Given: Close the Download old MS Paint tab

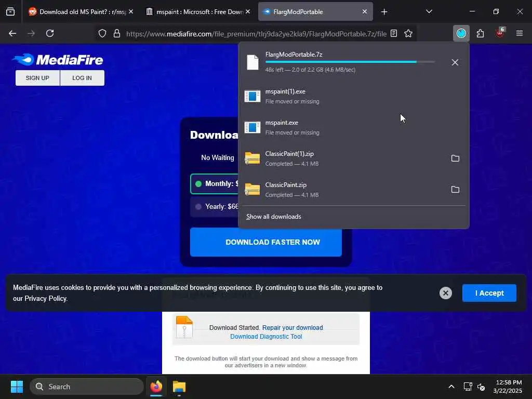Looking at the screenshot, I should tap(131, 11).
